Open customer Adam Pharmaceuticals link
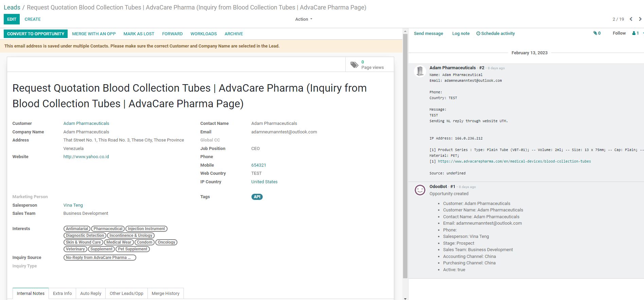 86,124
